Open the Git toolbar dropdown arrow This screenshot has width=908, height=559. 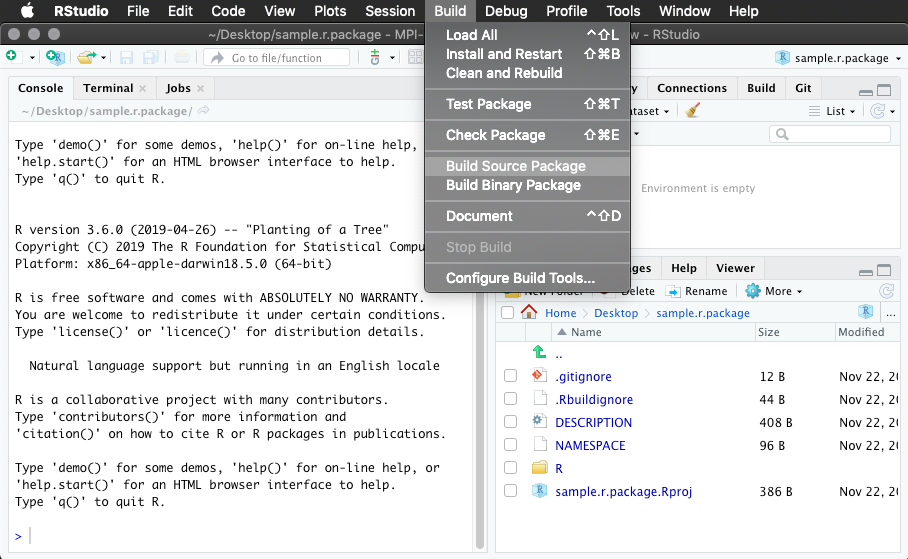pyautogui.click(x=392, y=57)
